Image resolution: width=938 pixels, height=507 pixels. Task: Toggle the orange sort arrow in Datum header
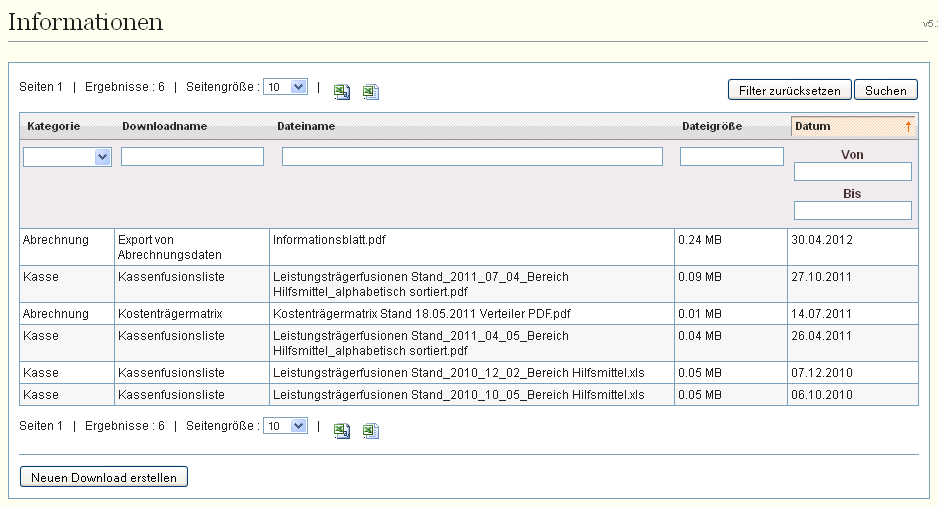point(908,126)
